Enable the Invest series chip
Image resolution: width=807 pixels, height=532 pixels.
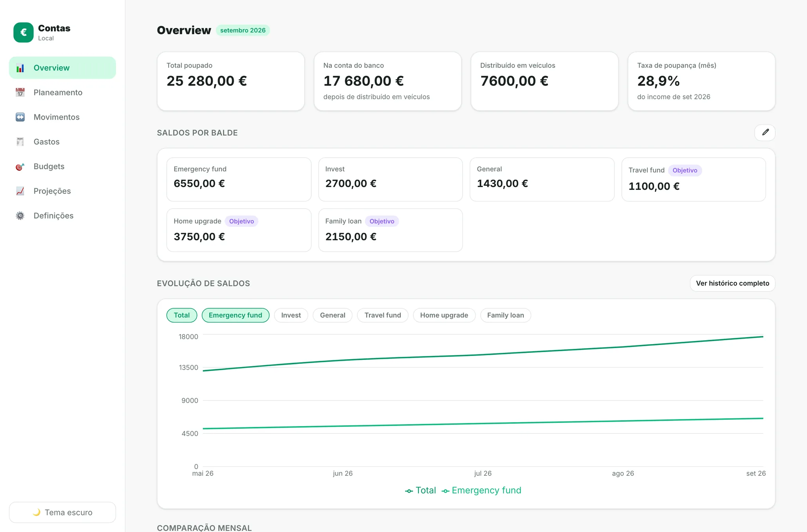pos(291,315)
